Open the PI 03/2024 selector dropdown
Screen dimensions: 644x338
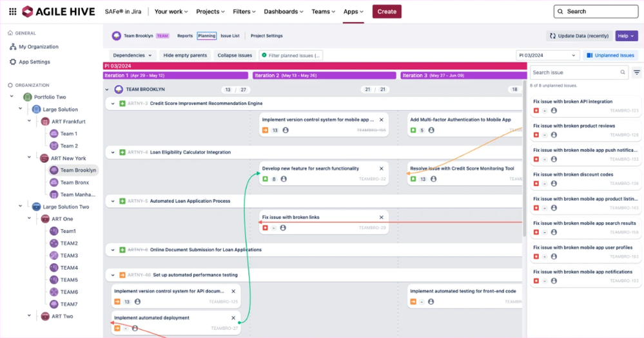click(547, 55)
